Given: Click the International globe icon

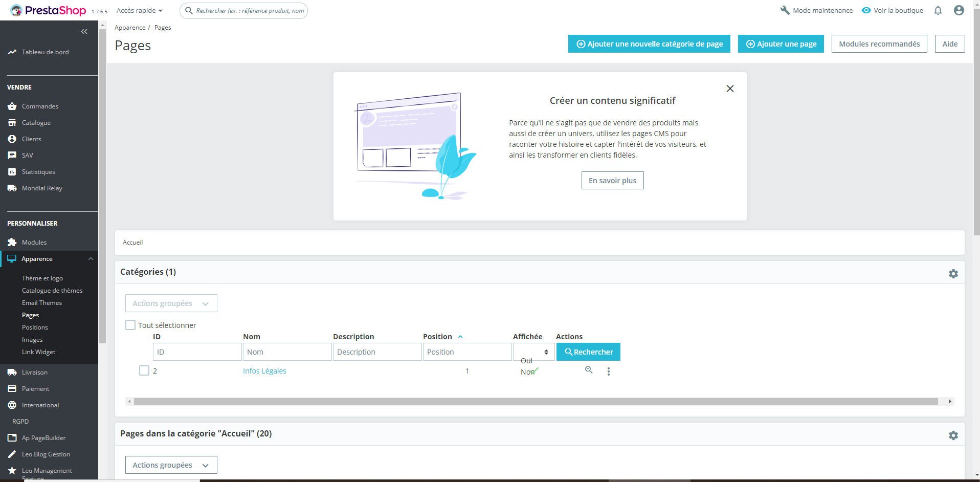Looking at the screenshot, I should point(12,405).
